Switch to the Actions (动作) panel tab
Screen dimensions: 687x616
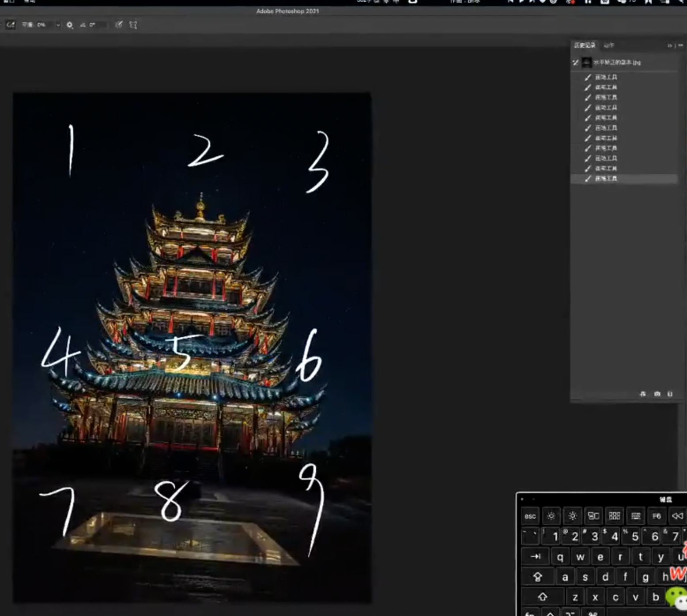click(x=609, y=45)
